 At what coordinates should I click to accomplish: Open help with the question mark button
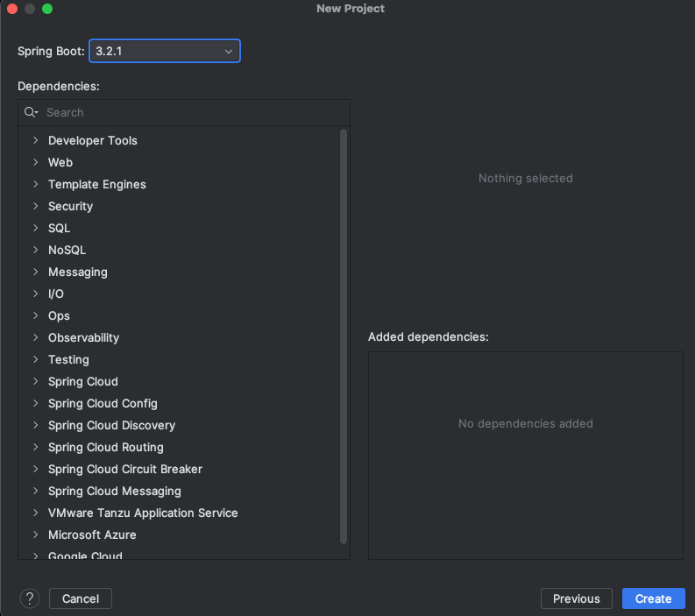click(30, 598)
